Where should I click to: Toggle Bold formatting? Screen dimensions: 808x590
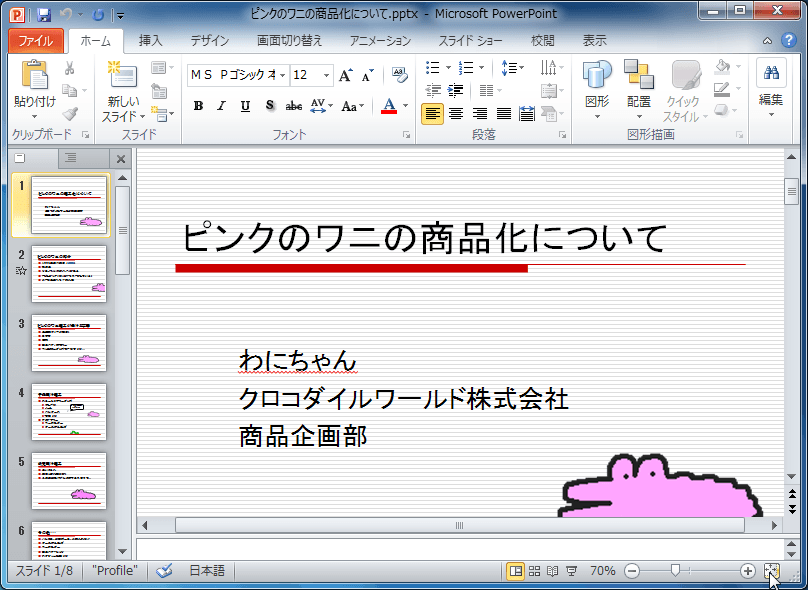[x=198, y=106]
